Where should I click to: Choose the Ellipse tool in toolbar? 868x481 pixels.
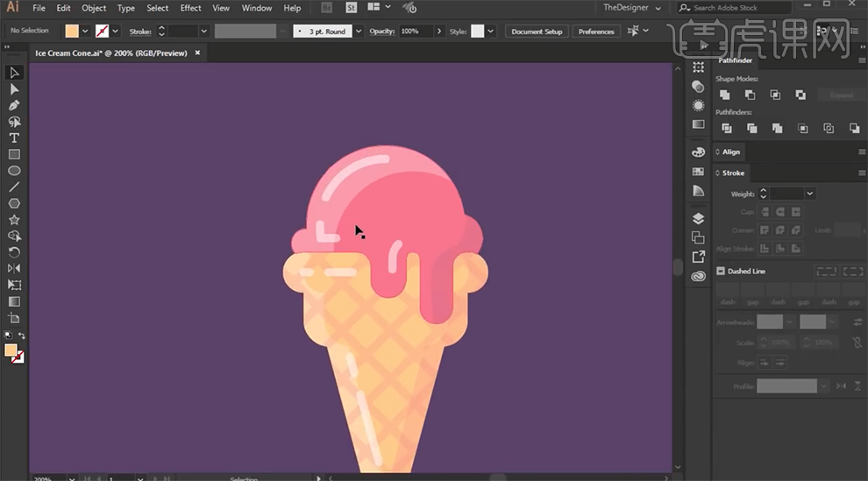[x=14, y=171]
